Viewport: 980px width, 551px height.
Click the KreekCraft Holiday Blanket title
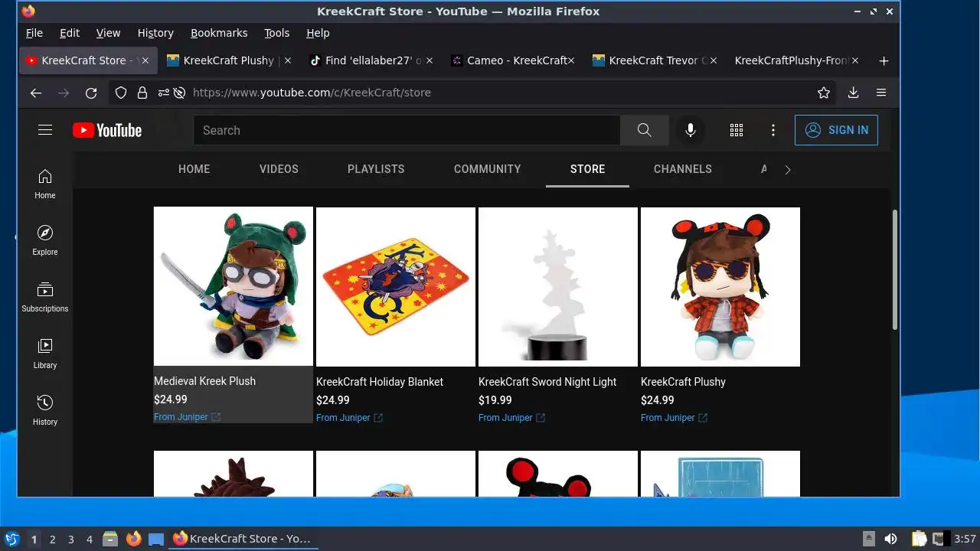[x=380, y=382]
